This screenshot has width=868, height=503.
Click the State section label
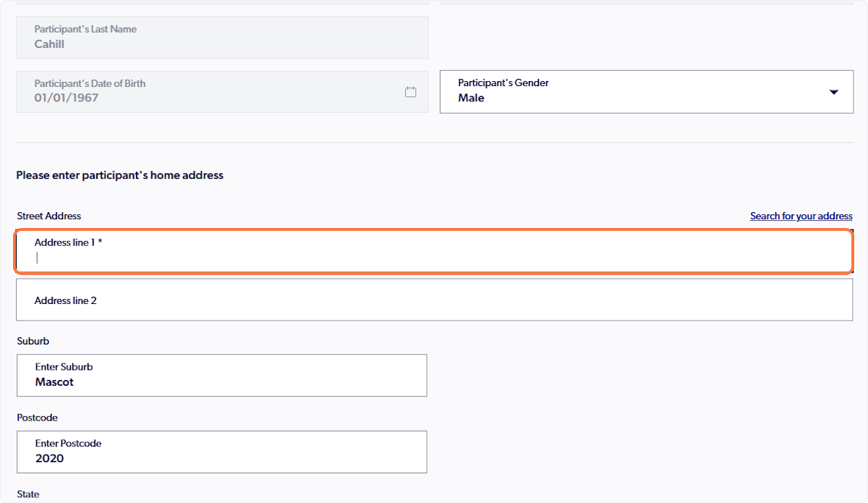coord(27,494)
